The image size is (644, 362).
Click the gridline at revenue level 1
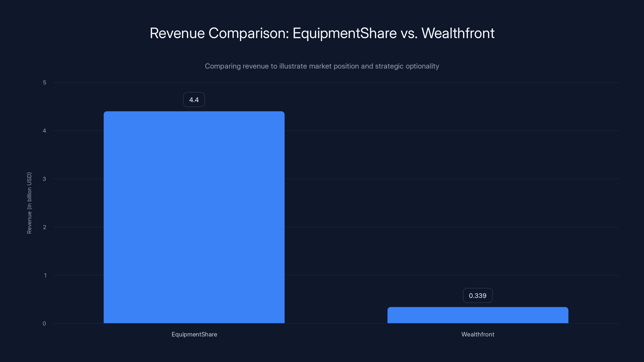pos(337,275)
